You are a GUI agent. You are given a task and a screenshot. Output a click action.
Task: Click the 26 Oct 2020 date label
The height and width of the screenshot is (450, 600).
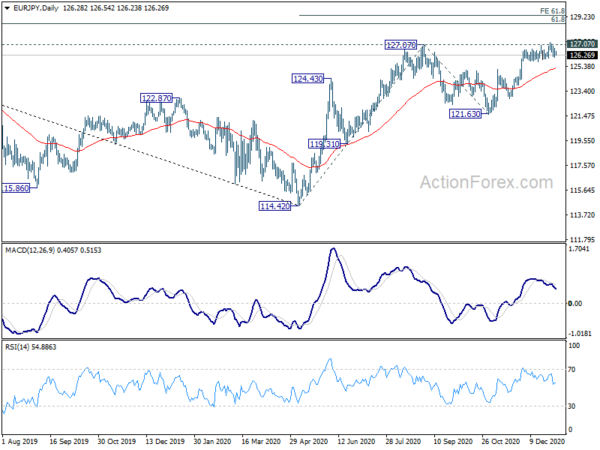pyautogui.click(x=501, y=441)
